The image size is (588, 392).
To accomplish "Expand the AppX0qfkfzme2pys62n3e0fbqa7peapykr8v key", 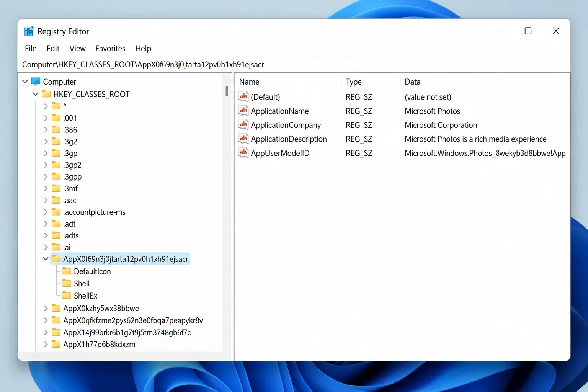I will click(46, 320).
